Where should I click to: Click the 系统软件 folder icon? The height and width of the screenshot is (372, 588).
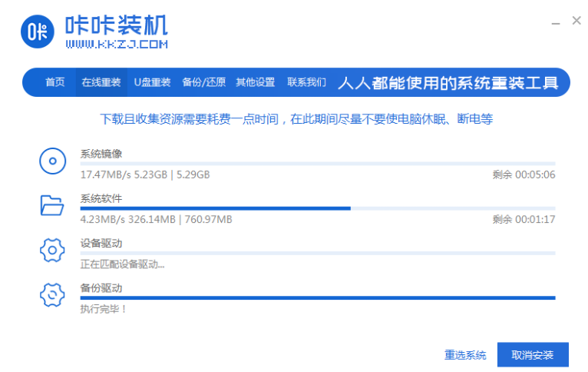[51, 205]
